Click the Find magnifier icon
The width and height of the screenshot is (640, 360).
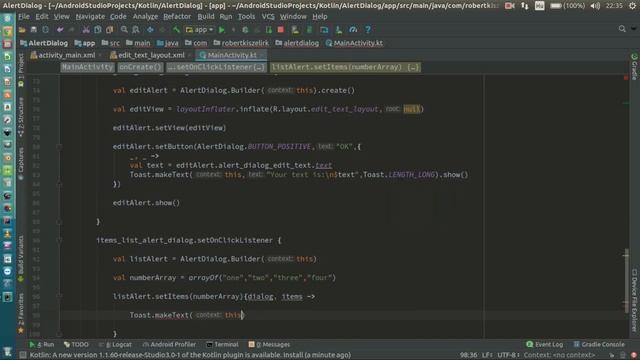tap(124, 30)
